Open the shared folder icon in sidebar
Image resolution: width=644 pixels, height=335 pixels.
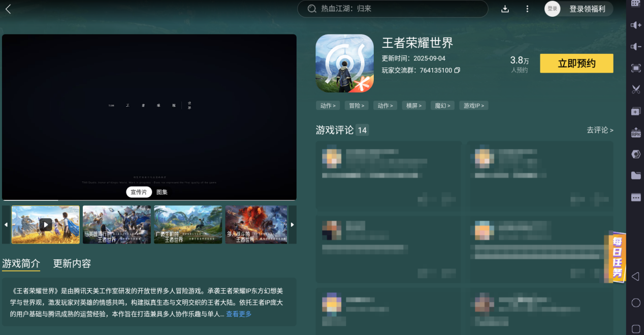[x=636, y=175]
